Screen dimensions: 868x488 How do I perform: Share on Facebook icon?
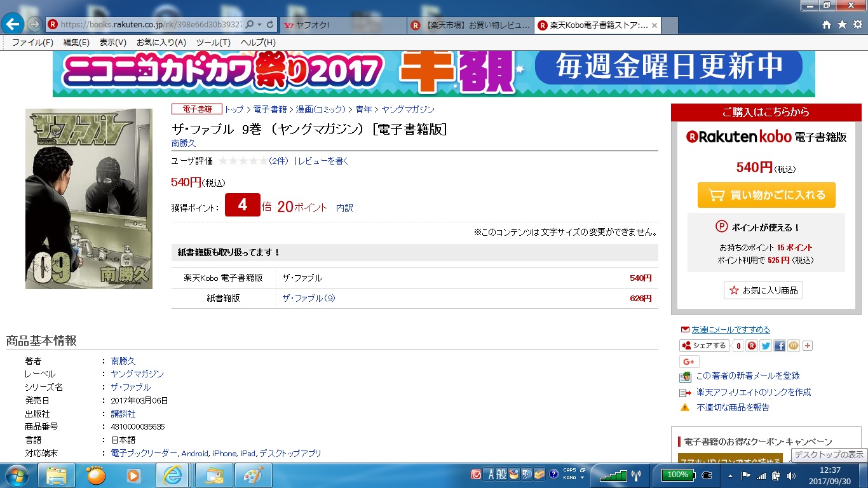(x=780, y=346)
